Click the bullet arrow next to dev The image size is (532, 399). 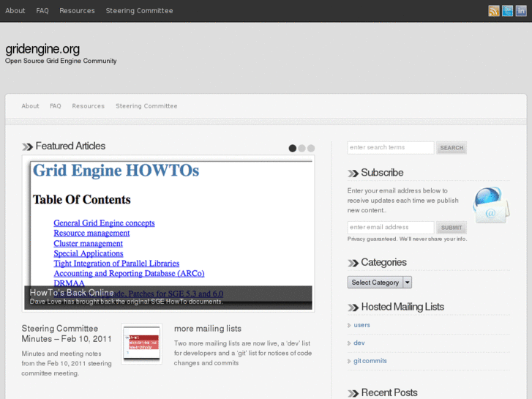[x=349, y=343]
